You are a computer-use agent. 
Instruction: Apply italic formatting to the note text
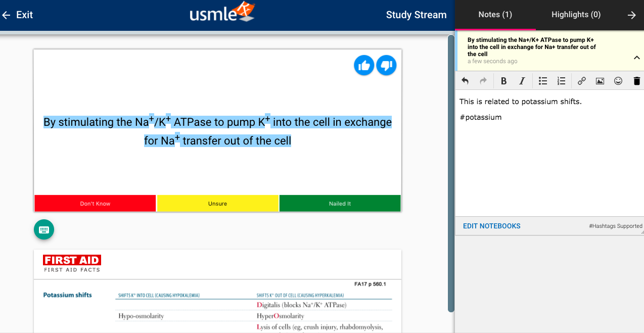(522, 81)
